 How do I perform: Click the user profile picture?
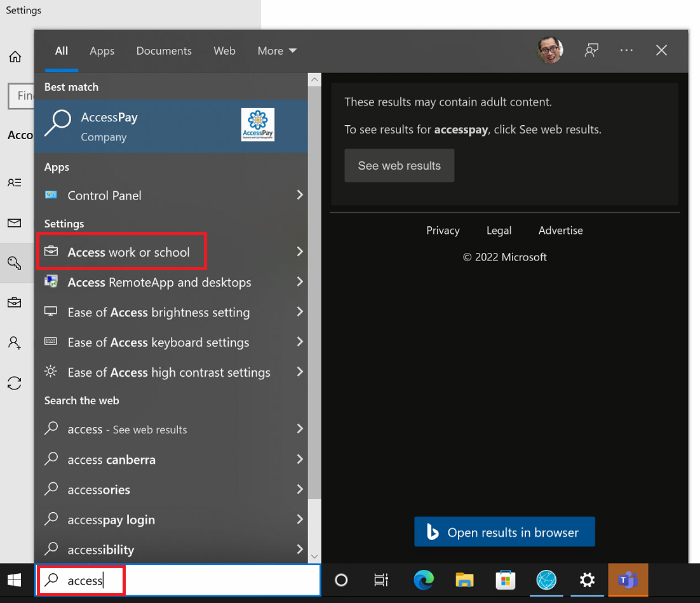pyautogui.click(x=550, y=50)
